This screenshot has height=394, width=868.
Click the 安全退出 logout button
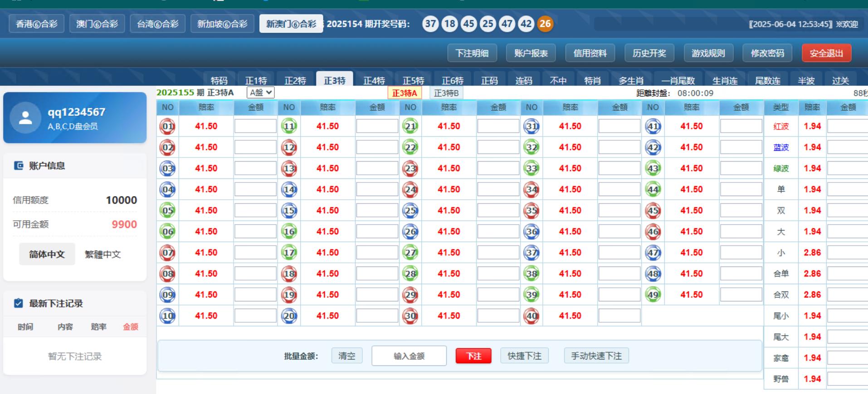[x=826, y=53]
